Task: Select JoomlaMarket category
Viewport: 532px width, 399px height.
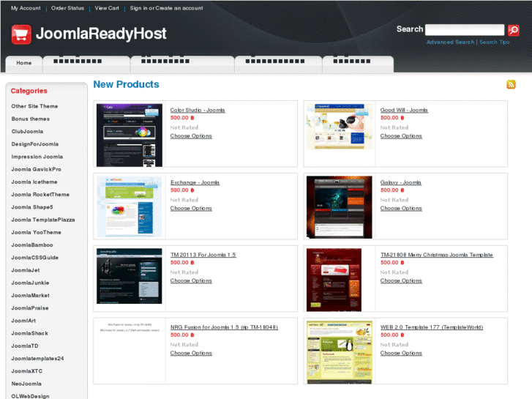Action: click(31, 296)
